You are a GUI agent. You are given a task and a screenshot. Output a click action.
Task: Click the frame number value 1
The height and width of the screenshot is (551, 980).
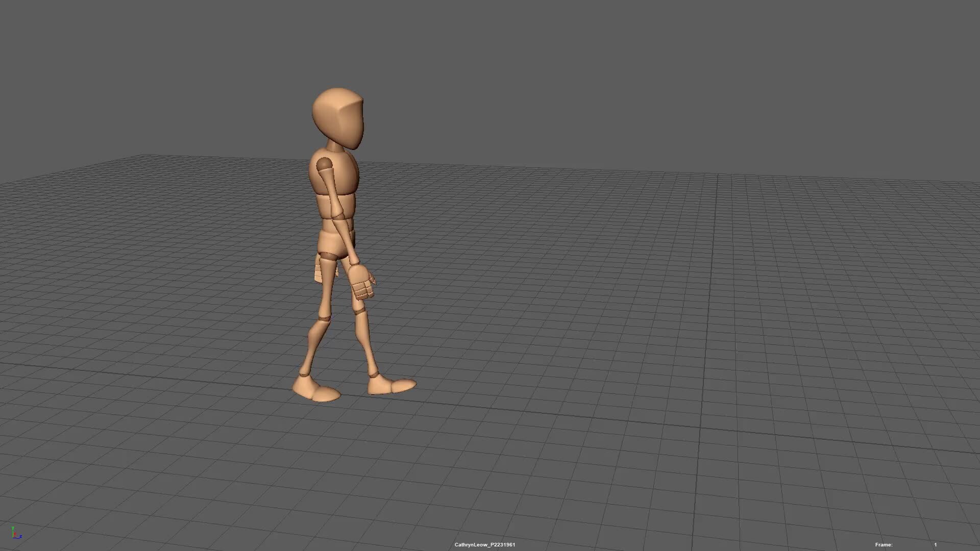[x=936, y=545]
